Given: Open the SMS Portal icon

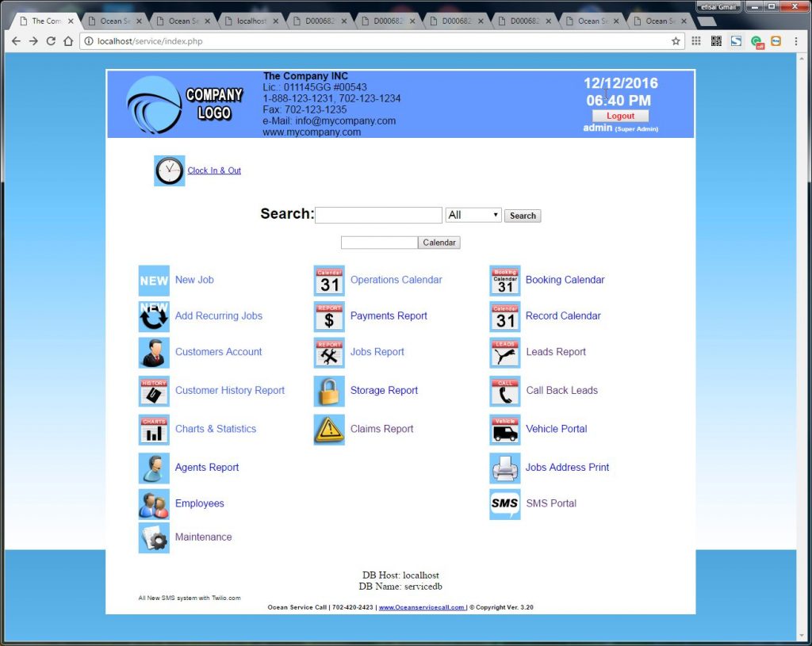Looking at the screenshot, I should click(505, 504).
